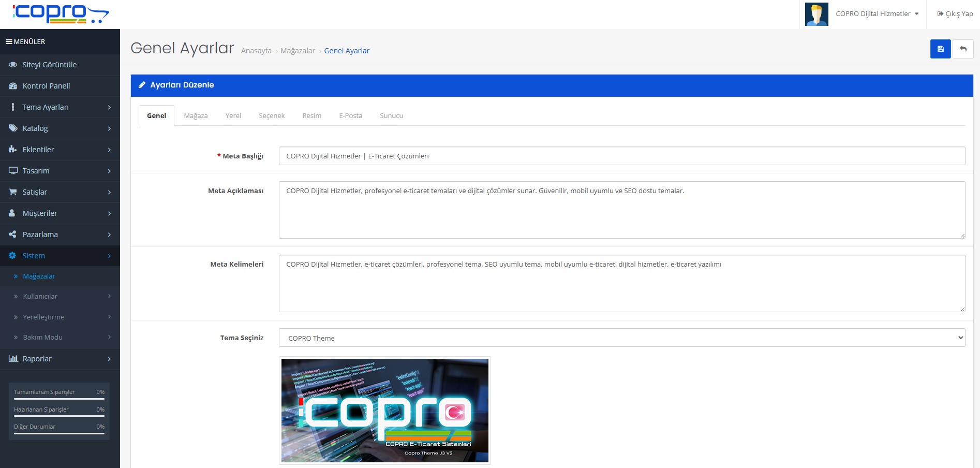Switch to the E-Posta tab
This screenshot has width=980, height=468.
[x=350, y=115]
